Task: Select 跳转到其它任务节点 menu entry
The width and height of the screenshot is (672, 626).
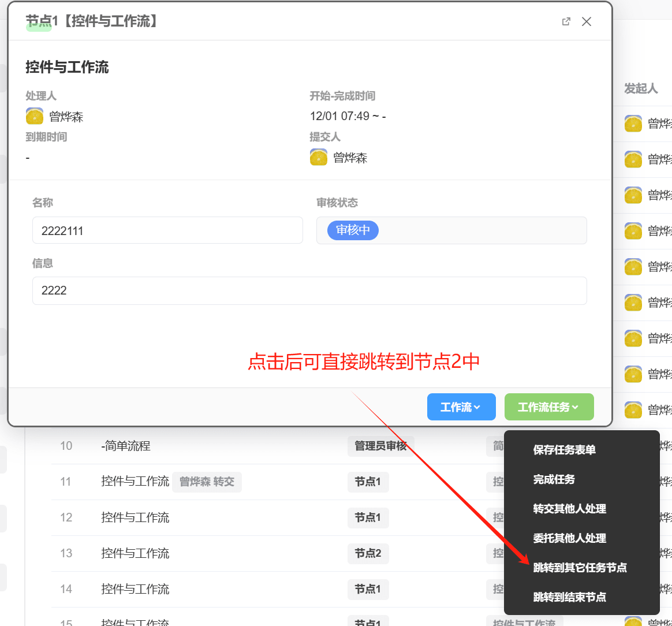Action: coord(580,568)
